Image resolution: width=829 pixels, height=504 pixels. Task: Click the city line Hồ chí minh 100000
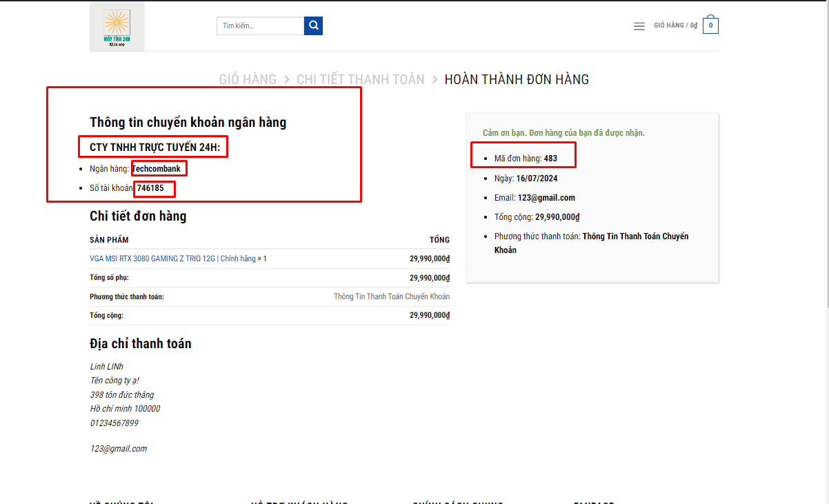[125, 409]
